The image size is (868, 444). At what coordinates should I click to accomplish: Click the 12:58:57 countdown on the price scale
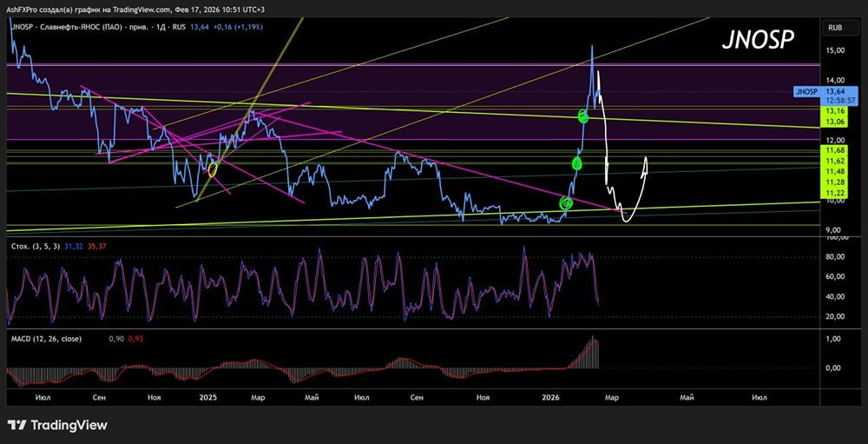(839, 100)
